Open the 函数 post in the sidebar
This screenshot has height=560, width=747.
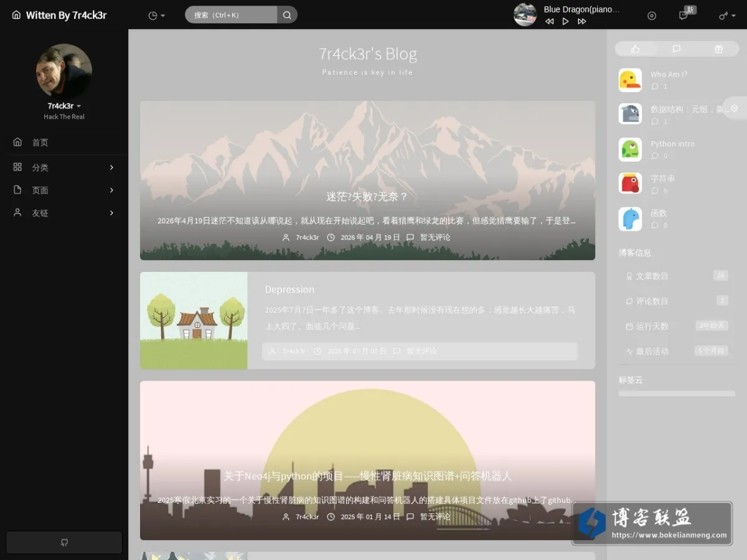[659, 213]
